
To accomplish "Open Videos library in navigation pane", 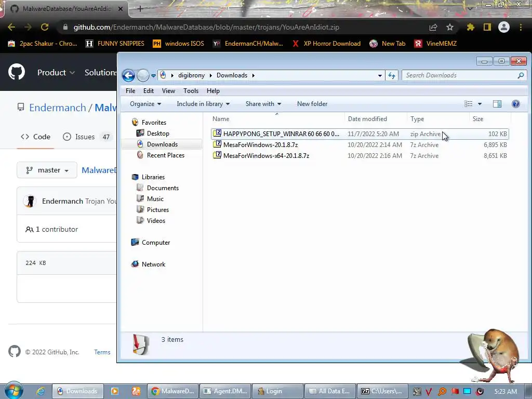I will click(156, 220).
